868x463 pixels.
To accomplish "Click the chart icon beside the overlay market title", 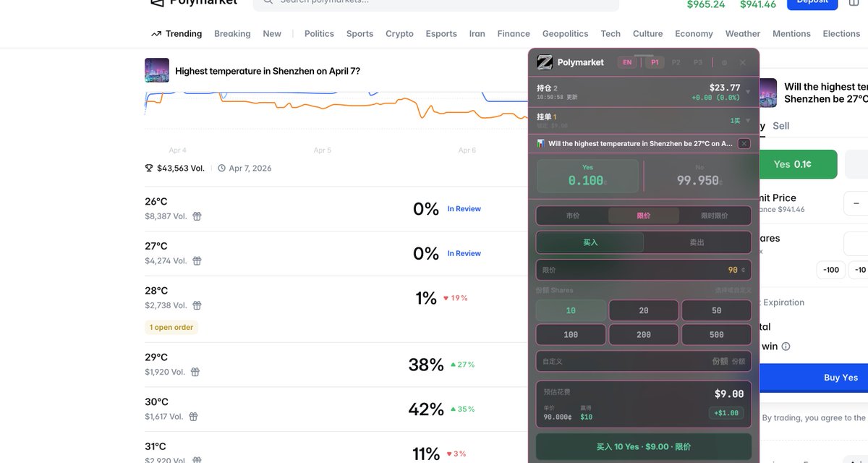I will coord(540,143).
